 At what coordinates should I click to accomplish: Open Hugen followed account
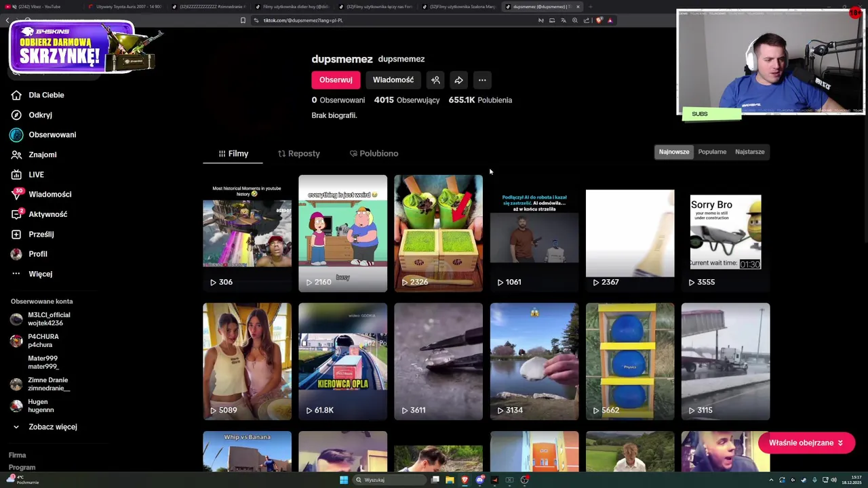pos(33,406)
